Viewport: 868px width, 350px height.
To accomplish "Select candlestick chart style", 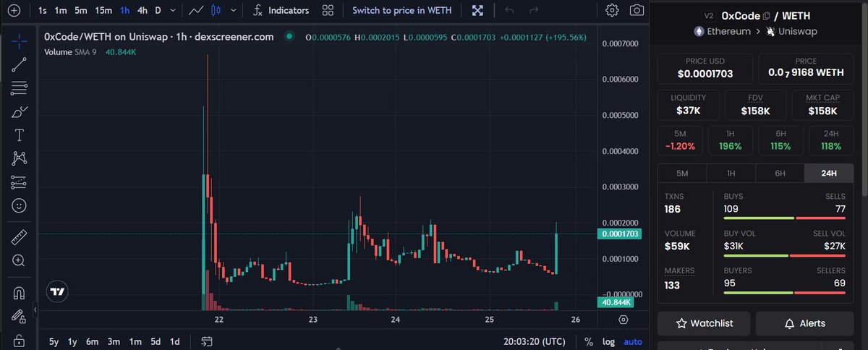I will pos(216,10).
